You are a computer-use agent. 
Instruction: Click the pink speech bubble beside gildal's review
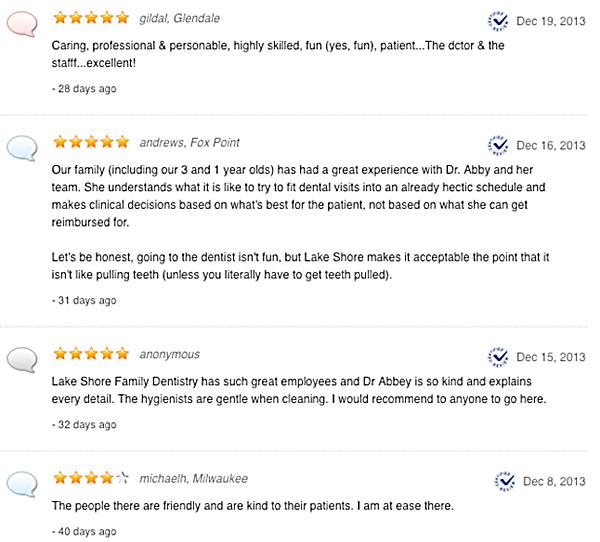click(22, 24)
